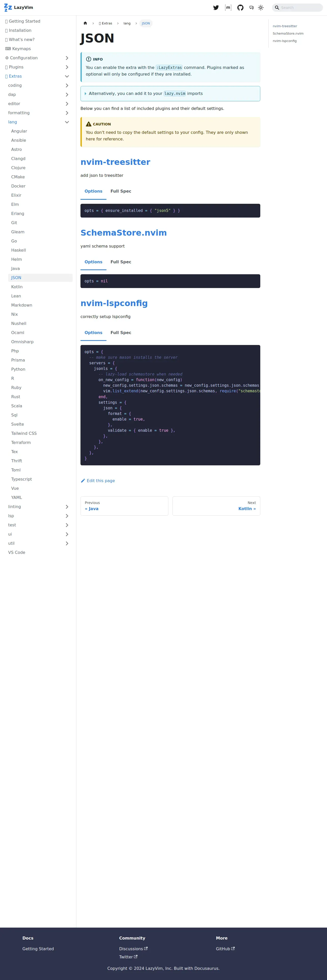The width and height of the screenshot is (327, 980).
Task: Open footer Twitter external link
Action: pos(128,957)
